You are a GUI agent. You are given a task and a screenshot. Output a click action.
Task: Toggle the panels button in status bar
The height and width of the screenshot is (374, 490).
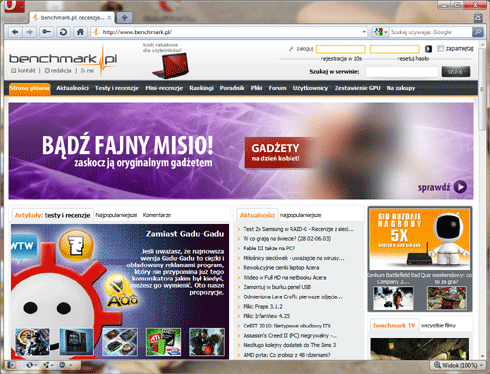pos(11,365)
